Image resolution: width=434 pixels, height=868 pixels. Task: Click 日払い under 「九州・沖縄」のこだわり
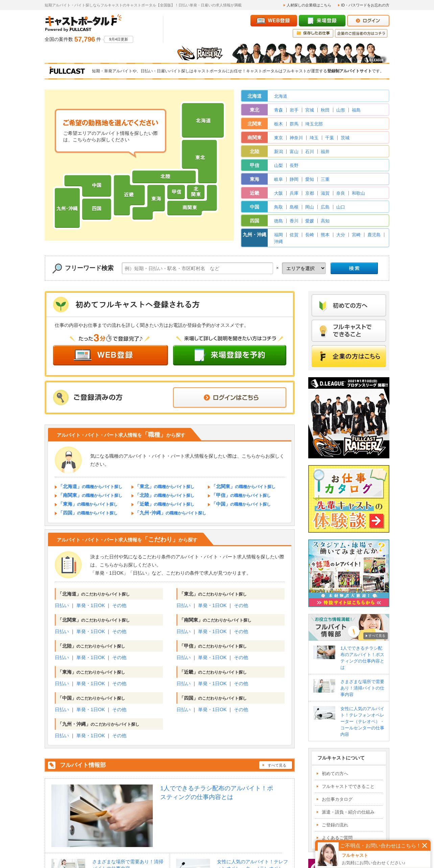[x=62, y=736]
